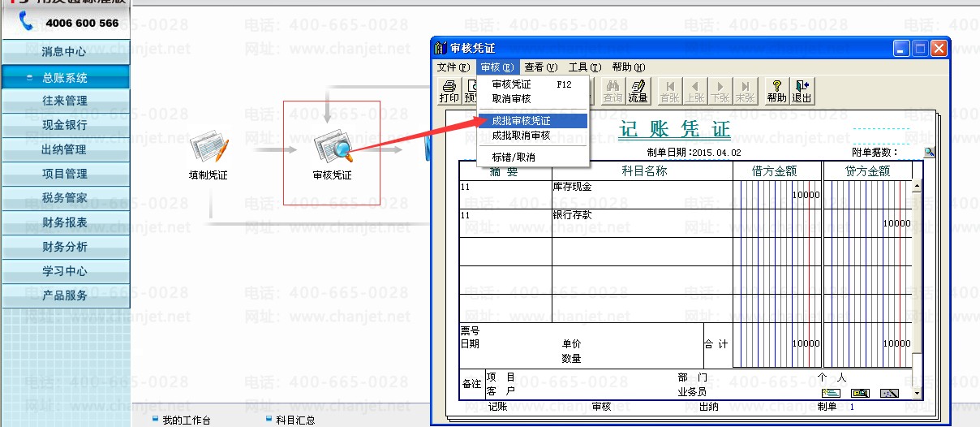Screen dimensions: 980x427
Task: Maximize the 审核凭证 window
Action: click(921, 49)
